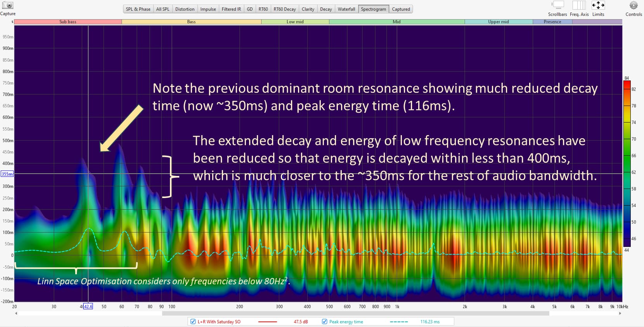The height and width of the screenshot is (327, 644).
Task: Show the Impulse tab
Action: pos(208,9)
